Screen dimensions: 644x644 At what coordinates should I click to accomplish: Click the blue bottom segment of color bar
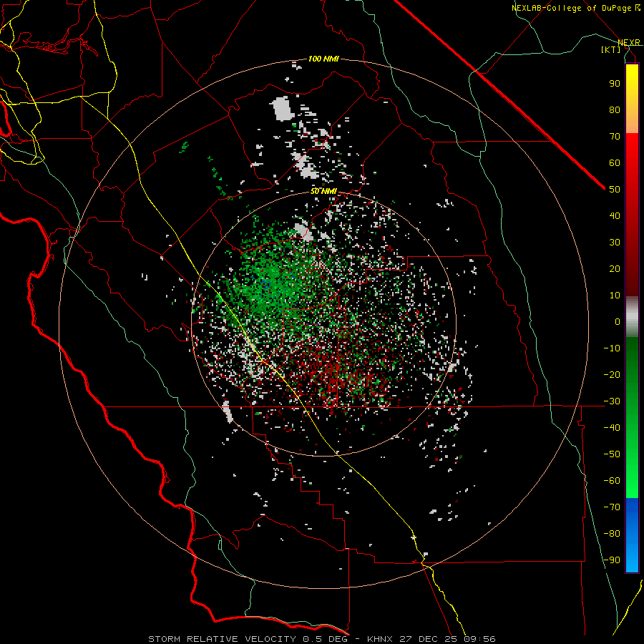(x=632, y=535)
